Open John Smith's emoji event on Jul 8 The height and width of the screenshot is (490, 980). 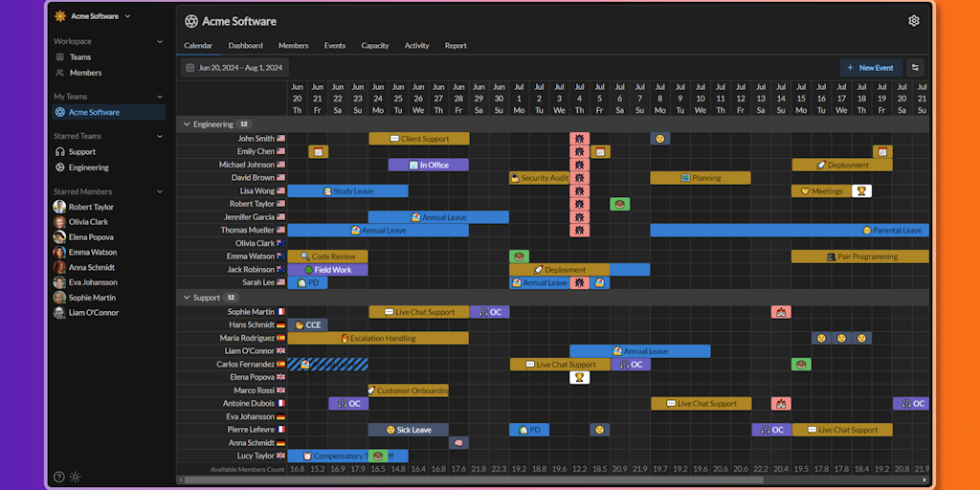(x=660, y=139)
